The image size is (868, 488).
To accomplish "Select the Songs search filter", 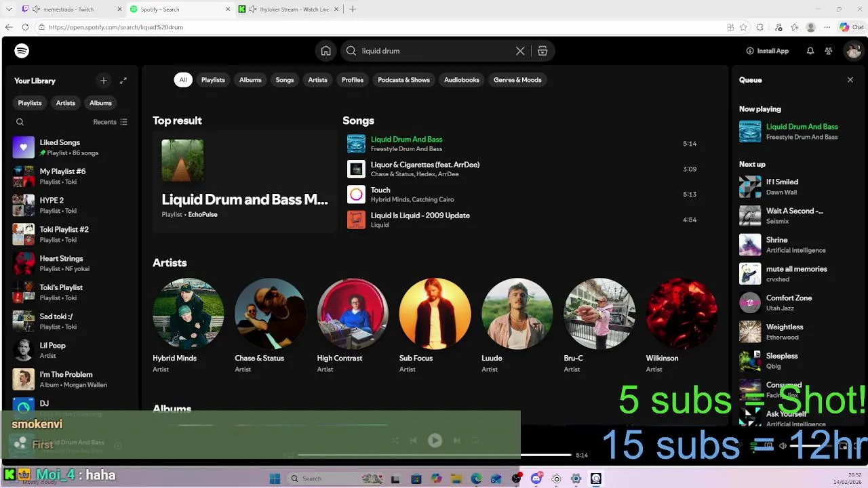I will (285, 80).
